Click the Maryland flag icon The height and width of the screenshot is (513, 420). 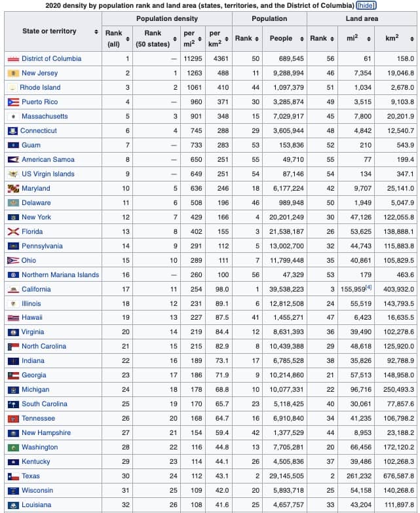13,189
